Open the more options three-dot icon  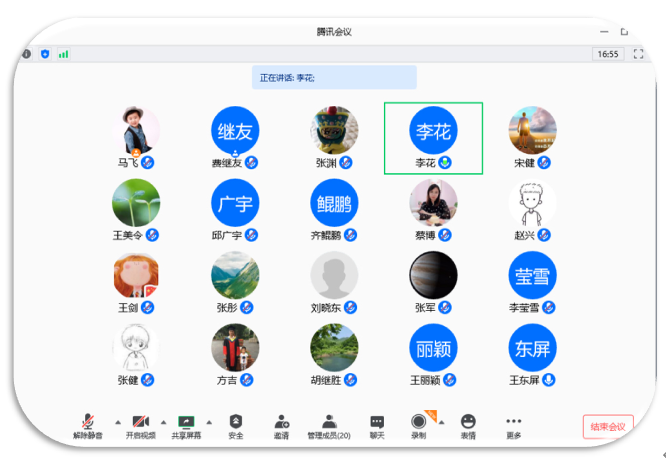point(514,421)
